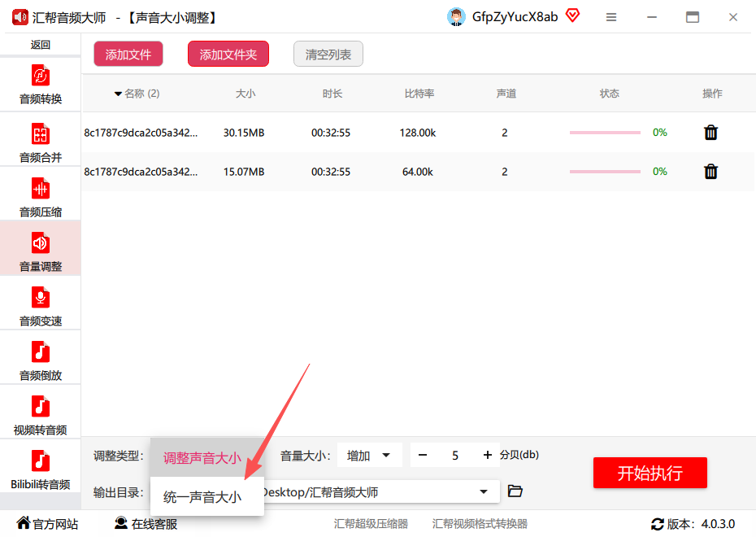756x537 pixels.
Task: Select the 音频变速 speed change icon
Action: point(41,297)
